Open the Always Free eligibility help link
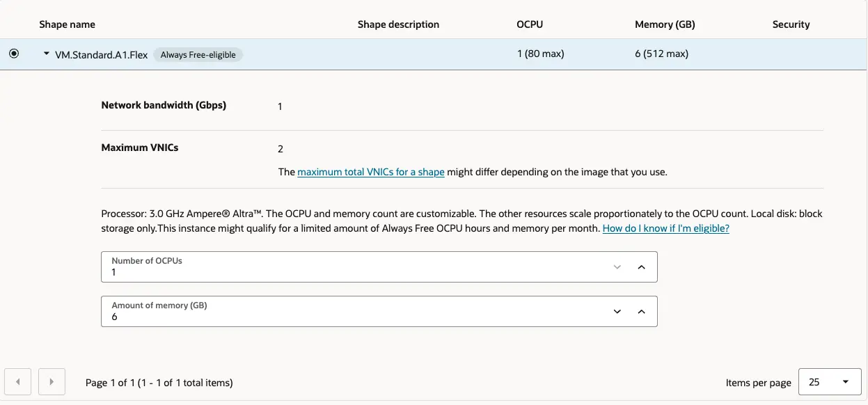The image size is (868, 405). [665, 228]
